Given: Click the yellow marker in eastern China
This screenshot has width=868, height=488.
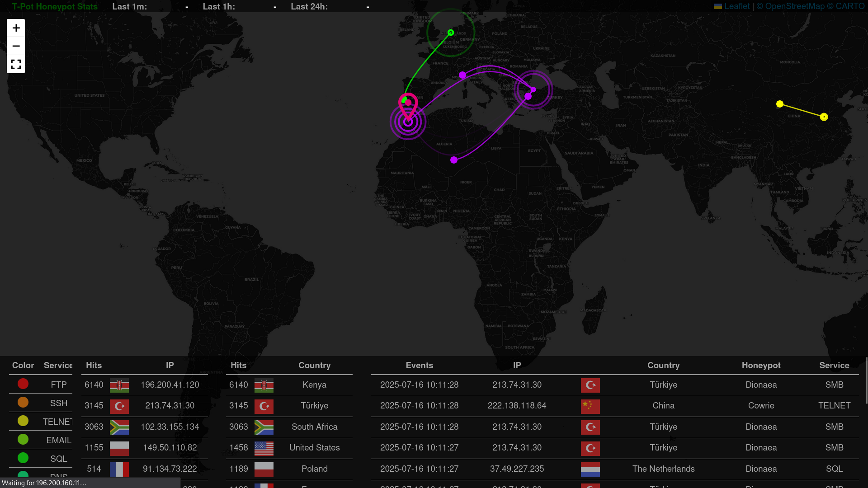Looking at the screenshot, I should point(824,117).
